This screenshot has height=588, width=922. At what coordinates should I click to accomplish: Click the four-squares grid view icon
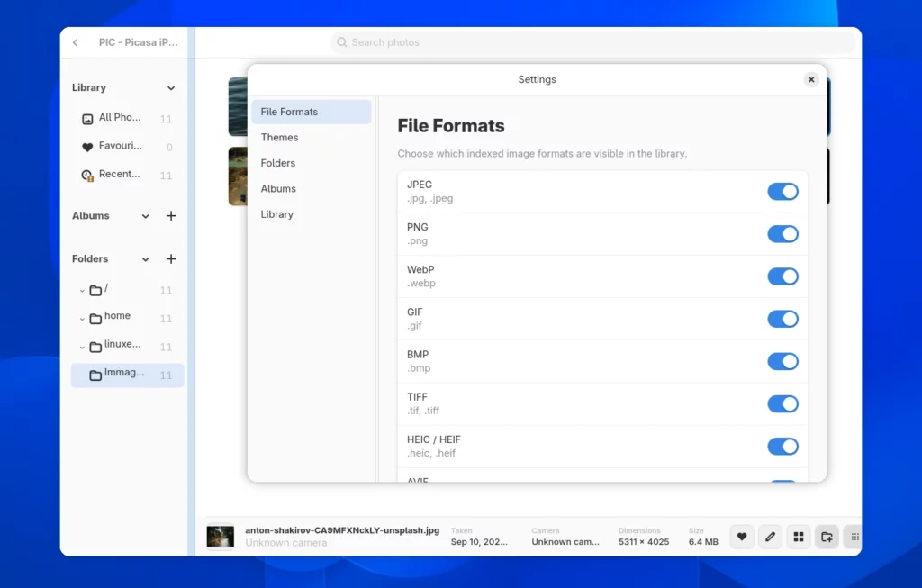(799, 537)
